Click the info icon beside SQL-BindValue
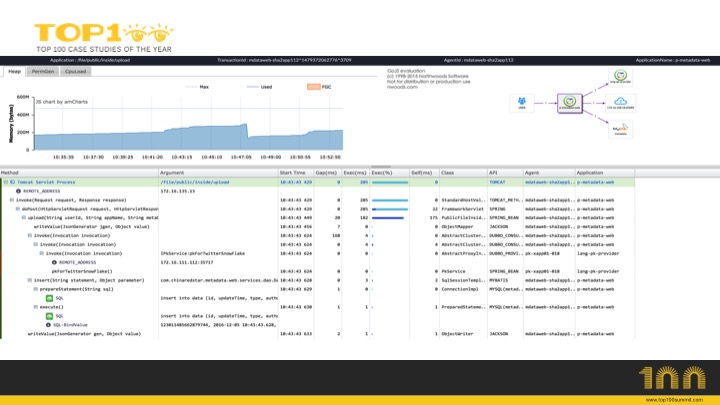The image size is (720, 405). pos(48,325)
